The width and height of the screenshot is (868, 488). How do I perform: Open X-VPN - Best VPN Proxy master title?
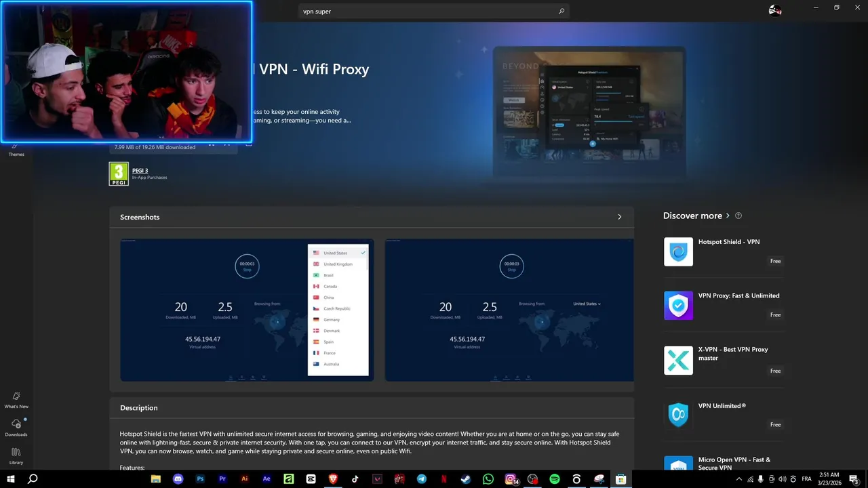tap(733, 354)
